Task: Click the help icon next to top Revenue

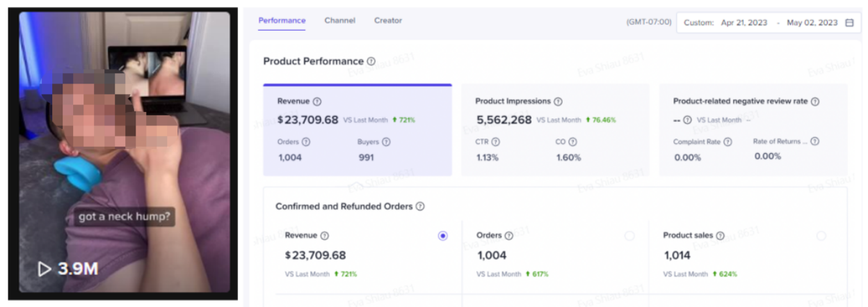Action: [x=317, y=101]
